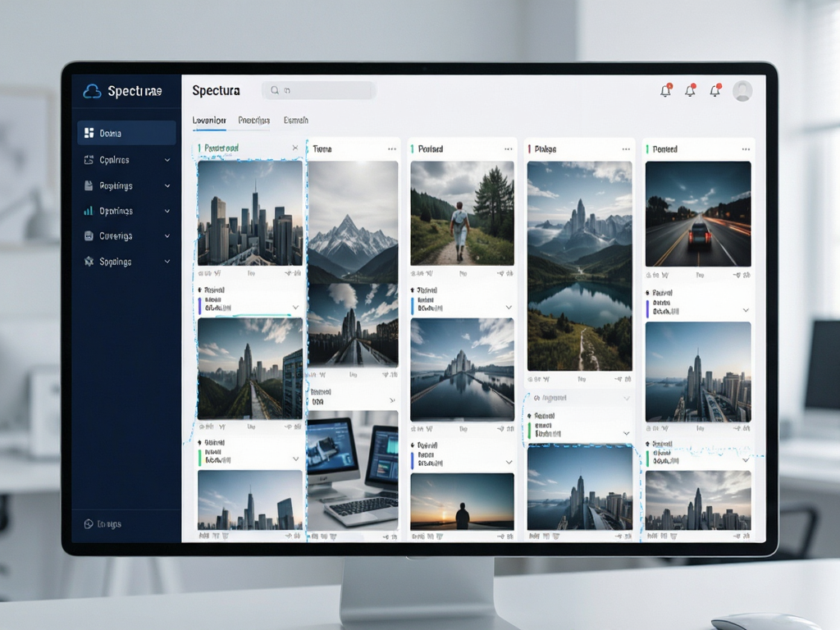Click inside the top search field
Image resolution: width=840 pixels, height=630 pixels.
coord(319,90)
